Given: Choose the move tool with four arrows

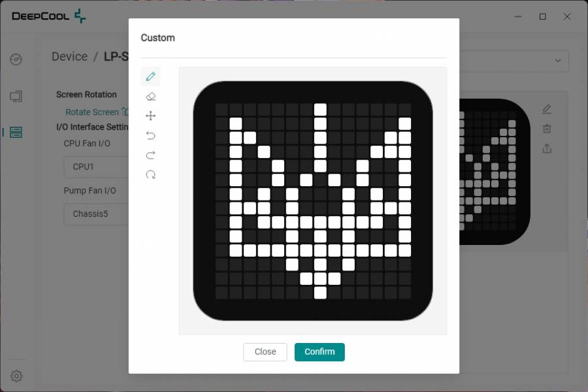Looking at the screenshot, I should click(x=150, y=116).
